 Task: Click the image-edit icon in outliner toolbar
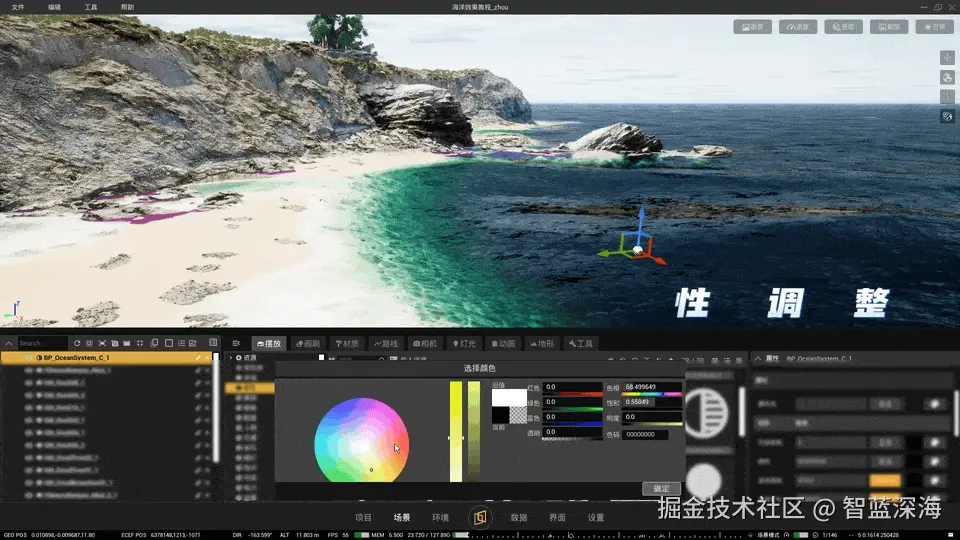pos(193,343)
